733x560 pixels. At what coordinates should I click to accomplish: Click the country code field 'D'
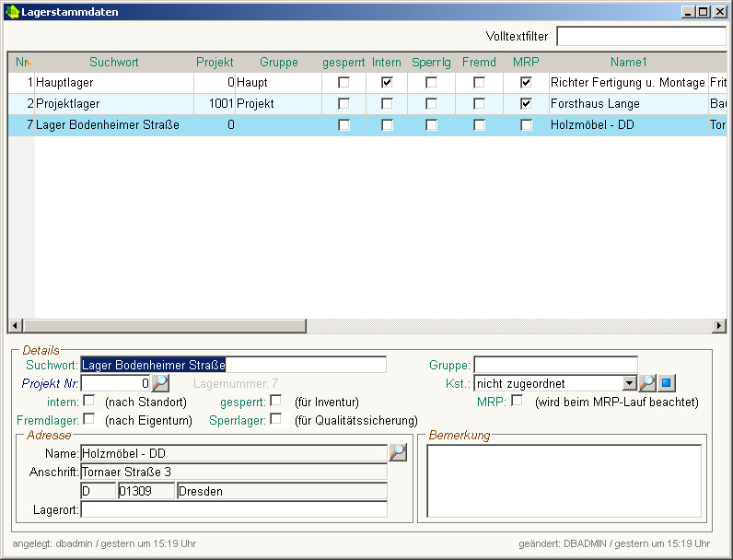(99, 491)
